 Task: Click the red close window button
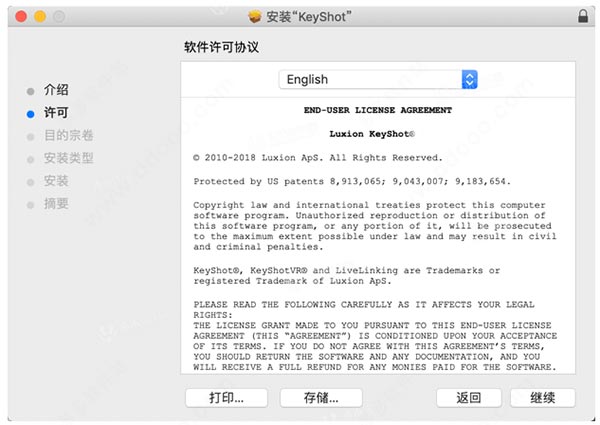21,16
